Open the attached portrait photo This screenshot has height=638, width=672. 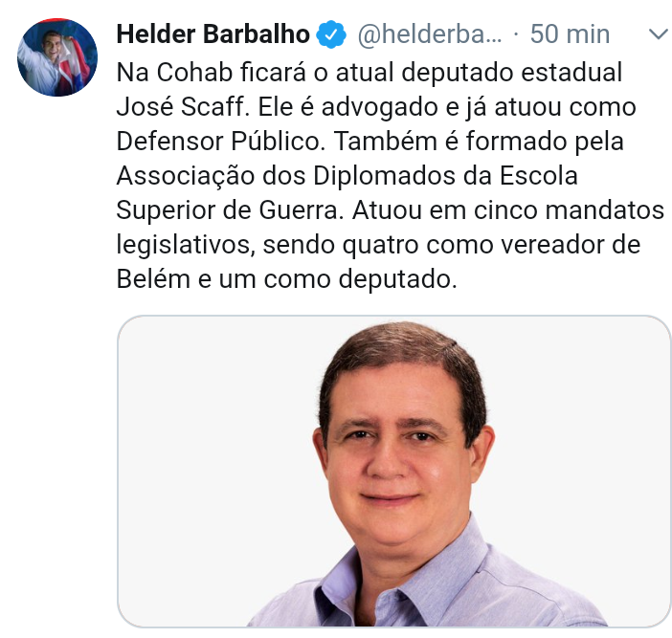click(x=393, y=472)
